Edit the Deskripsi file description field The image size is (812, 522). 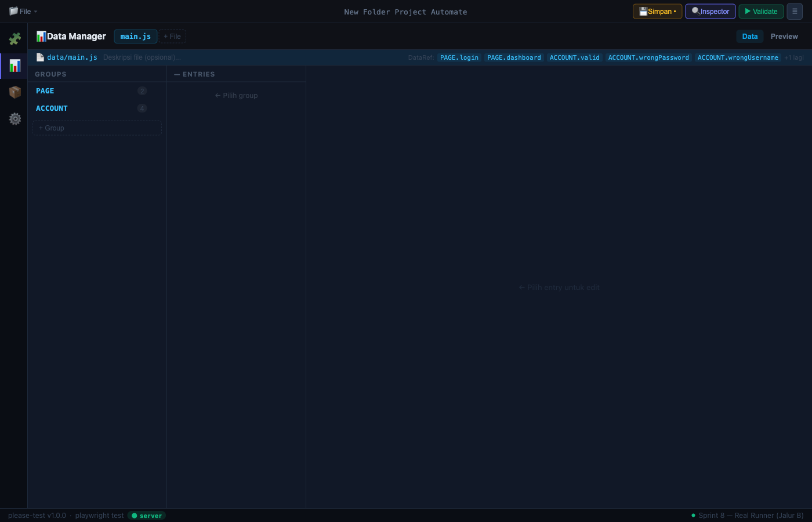[x=142, y=57]
